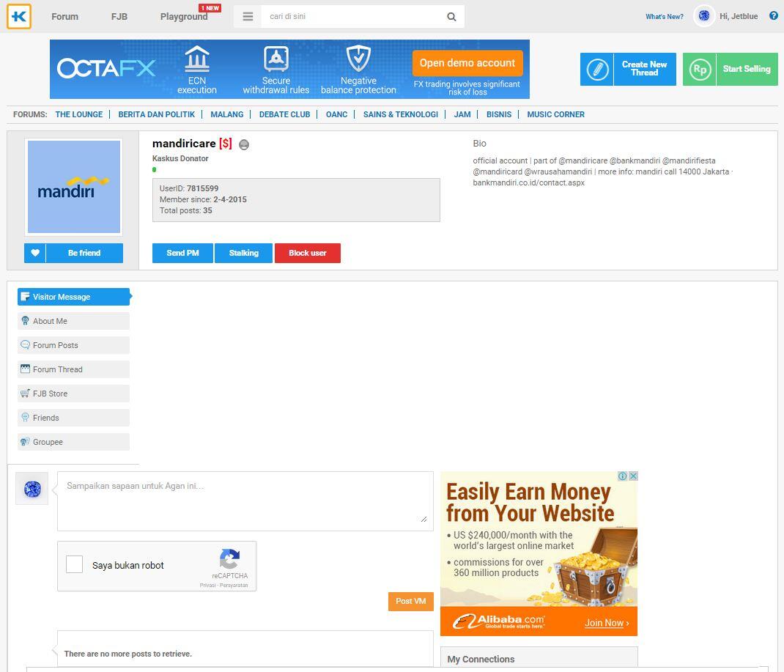Image resolution: width=784 pixels, height=672 pixels.
Task: Check the 'Saya bukan robot' checkbox
Action: click(x=75, y=565)
